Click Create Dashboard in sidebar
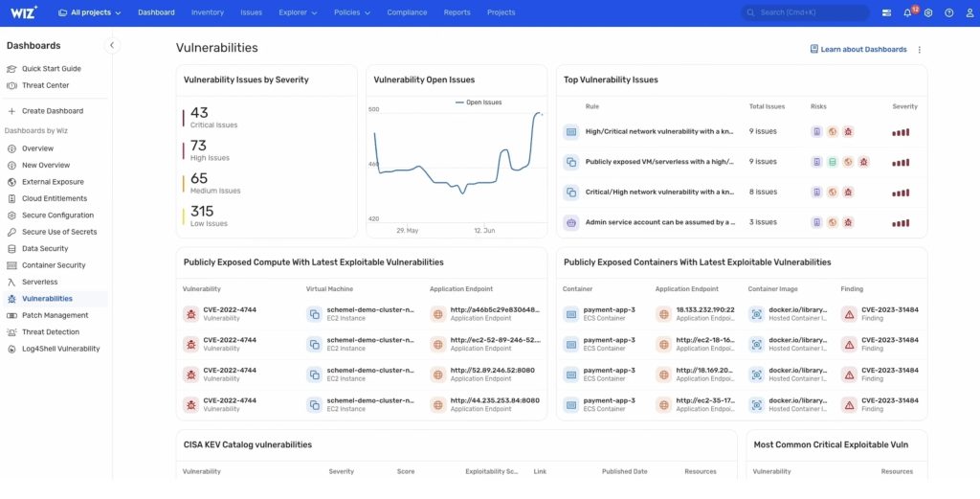980x499 pixels. click(52, 111)
